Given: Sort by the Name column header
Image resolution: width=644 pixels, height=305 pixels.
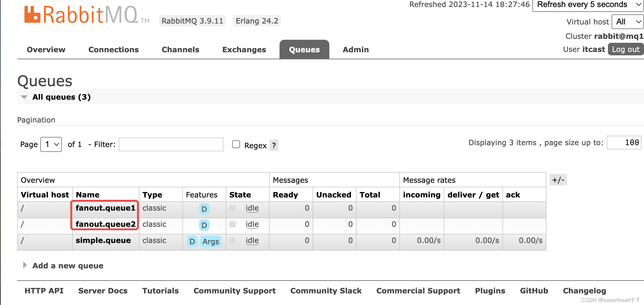Looking at the screenshot, I should (x=88, y=195).
